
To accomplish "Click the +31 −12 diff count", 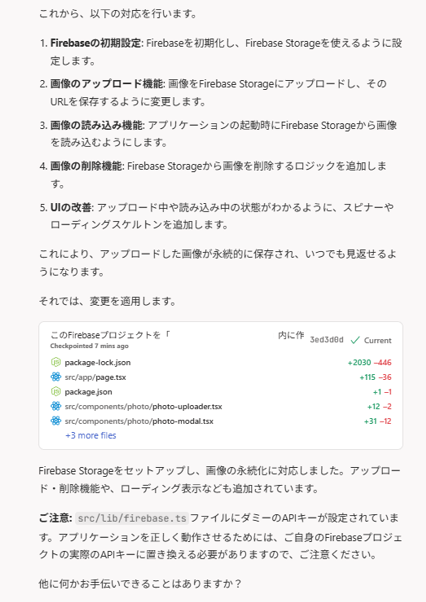I will (x=378, y=421).
